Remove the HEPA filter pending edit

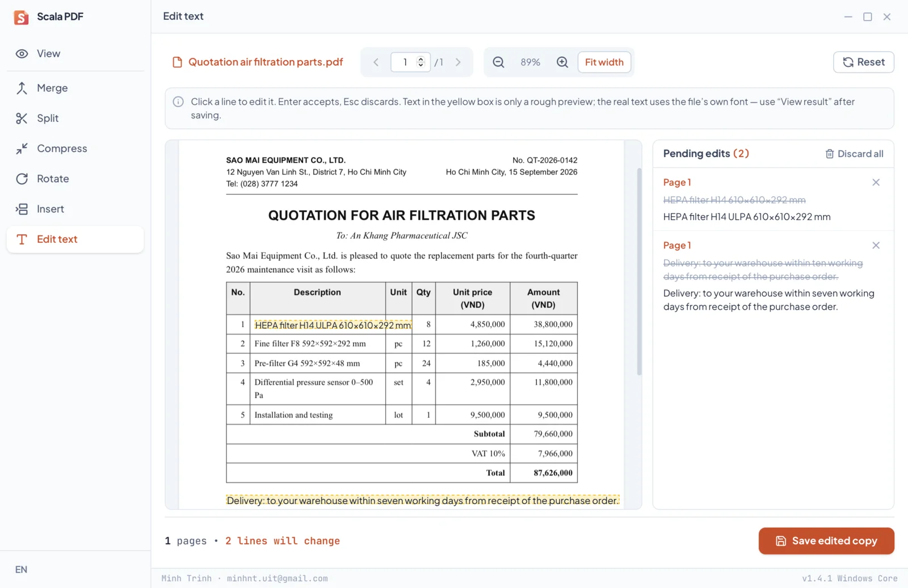876,183
